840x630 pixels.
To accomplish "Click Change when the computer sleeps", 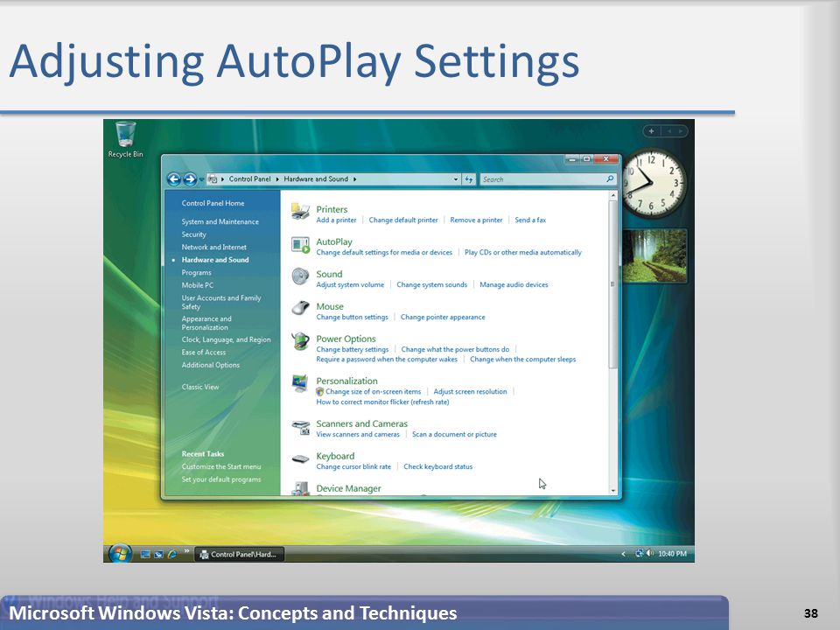I will (x=523, y=360).
